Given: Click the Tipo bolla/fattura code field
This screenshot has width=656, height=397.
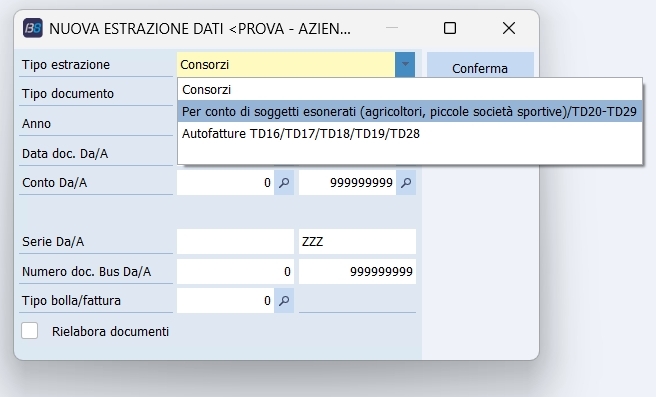Looking at the screenshot, I should [x=226, y=301].
